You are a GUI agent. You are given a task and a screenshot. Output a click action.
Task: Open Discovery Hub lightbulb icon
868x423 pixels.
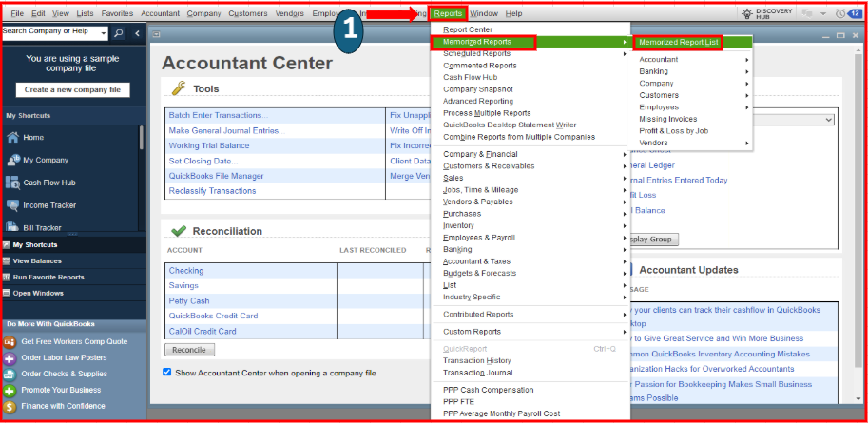pyautogui.click(x=746, y=13)
